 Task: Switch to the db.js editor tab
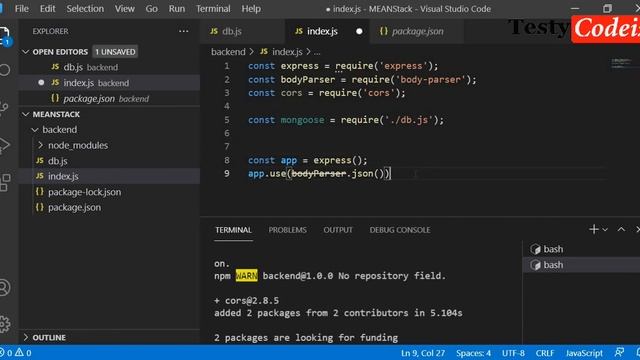[242, 31]
